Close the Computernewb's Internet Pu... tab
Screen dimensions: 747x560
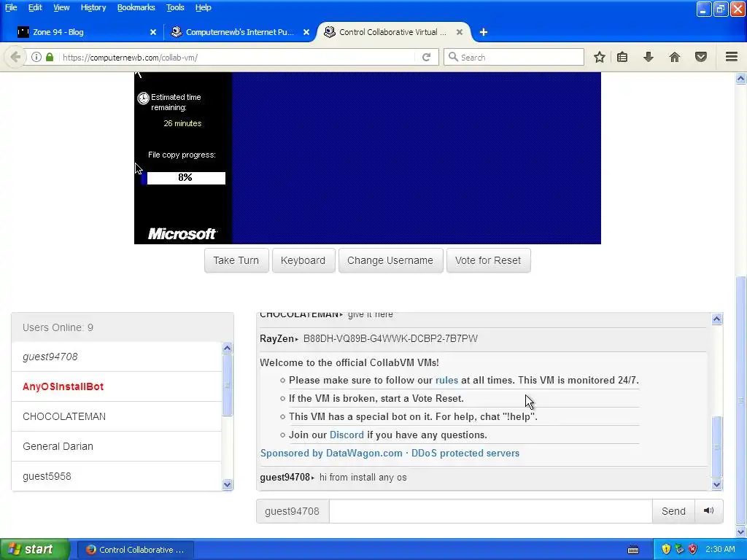point(306,32)
